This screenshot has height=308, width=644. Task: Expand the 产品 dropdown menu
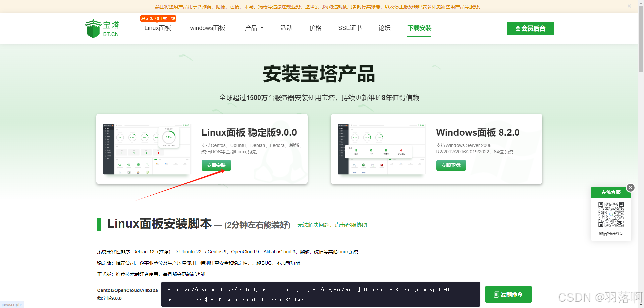254,28
